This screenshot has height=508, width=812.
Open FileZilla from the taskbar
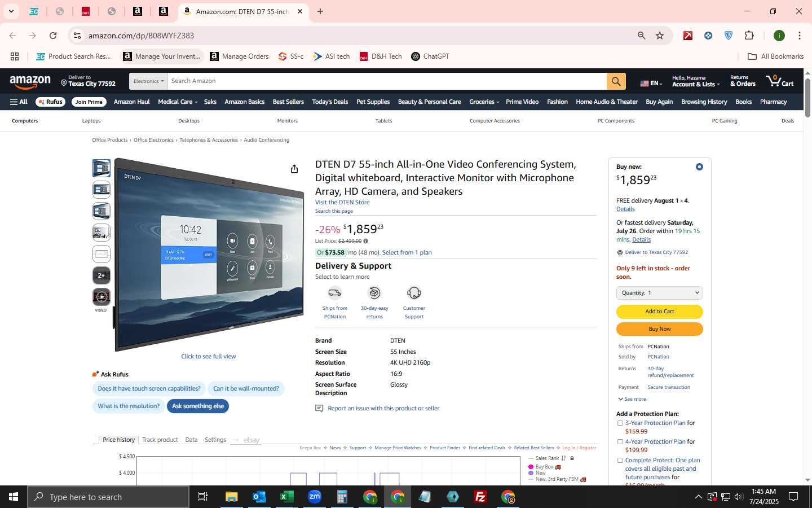point(480,497)
